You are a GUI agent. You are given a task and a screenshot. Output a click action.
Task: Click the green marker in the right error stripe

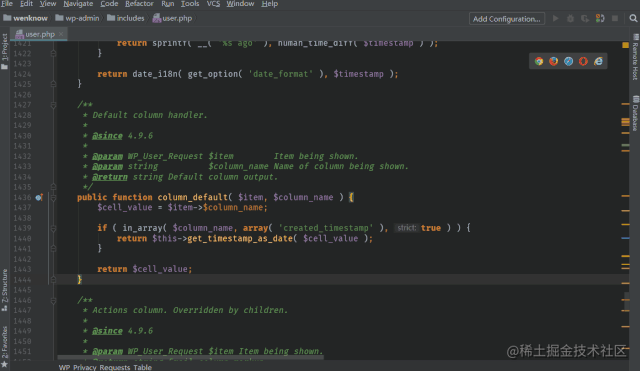[625, 145]
